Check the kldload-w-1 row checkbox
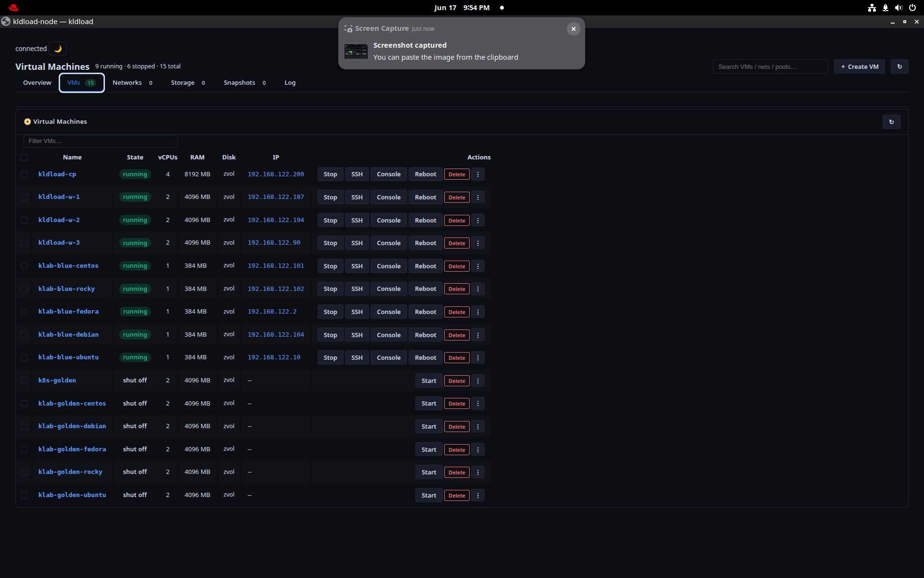This screenshot has height=578, width=924. pos(24,197)
